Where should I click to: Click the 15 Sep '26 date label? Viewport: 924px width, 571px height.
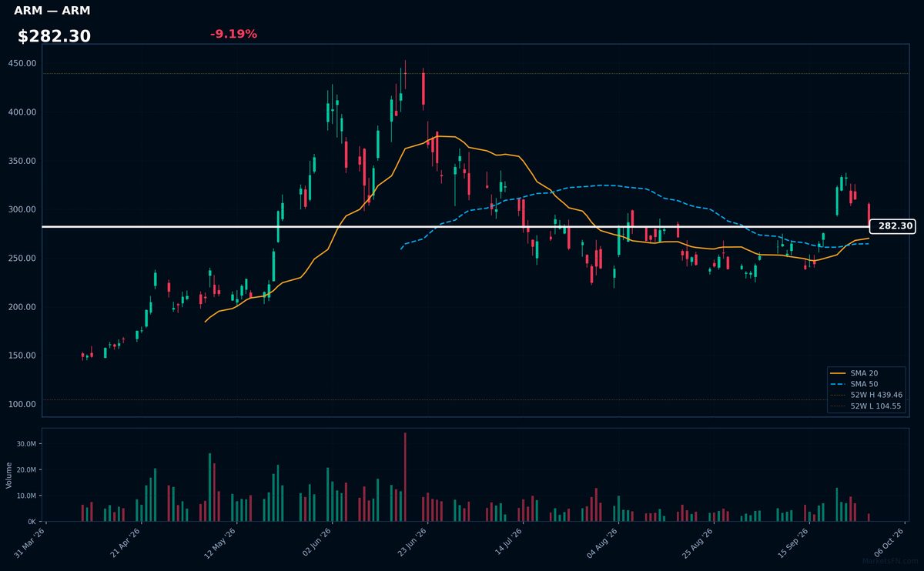pos(794,543)
